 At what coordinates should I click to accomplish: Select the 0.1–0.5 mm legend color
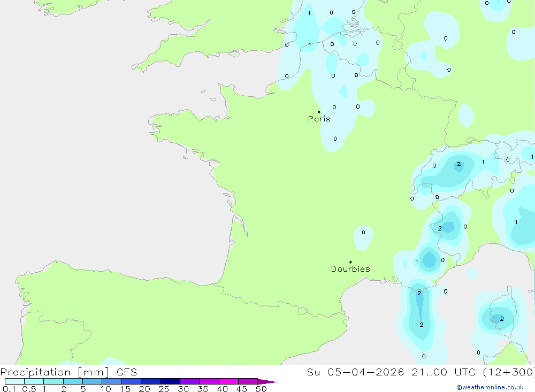click(x=14, y=381)
